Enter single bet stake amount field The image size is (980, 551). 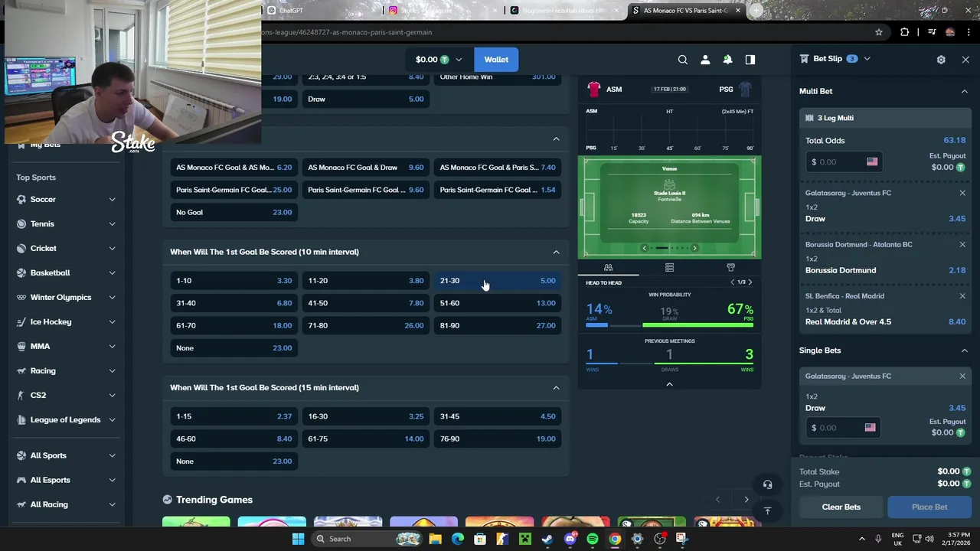tap(841, 428)
